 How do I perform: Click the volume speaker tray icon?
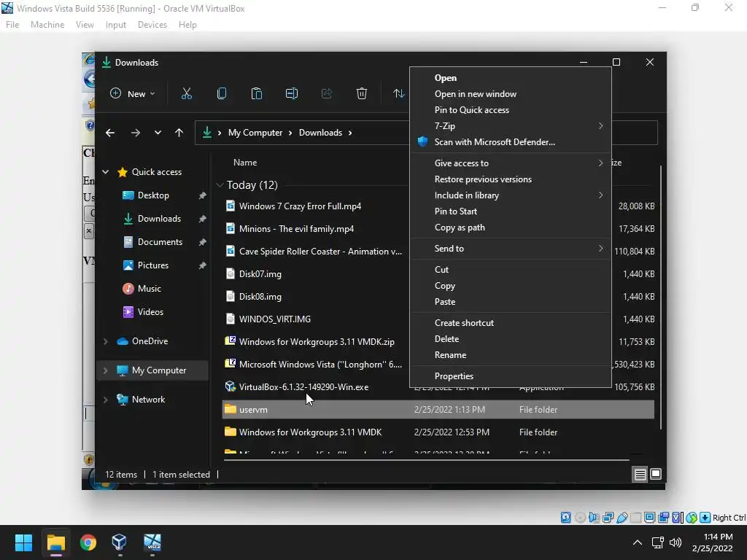676,542
